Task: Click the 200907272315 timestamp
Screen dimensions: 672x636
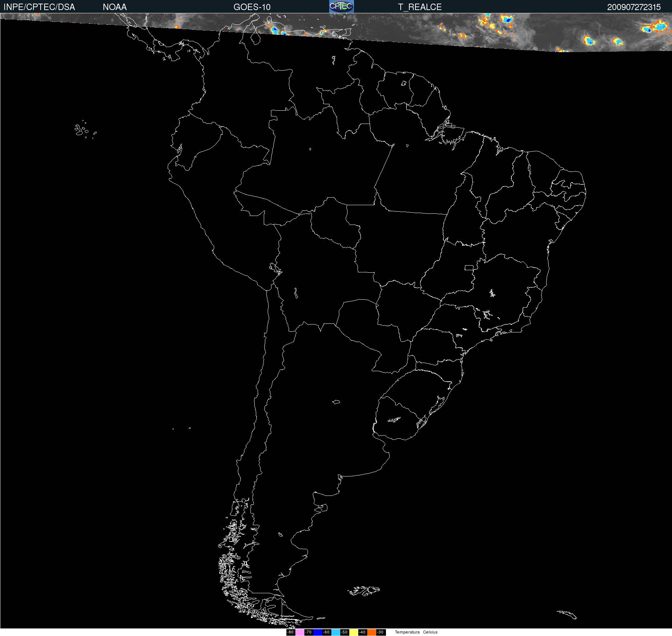Action: tap(634, 7)
